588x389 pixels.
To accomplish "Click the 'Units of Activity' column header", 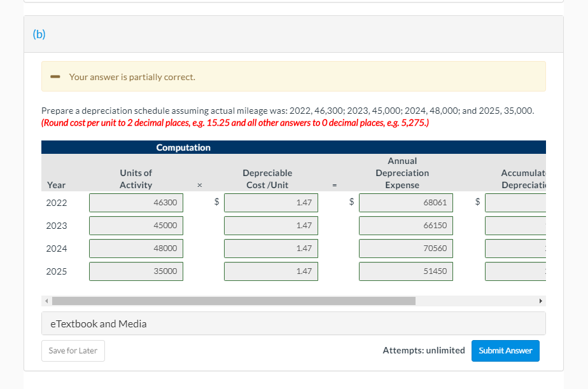I will coord(136,179).
